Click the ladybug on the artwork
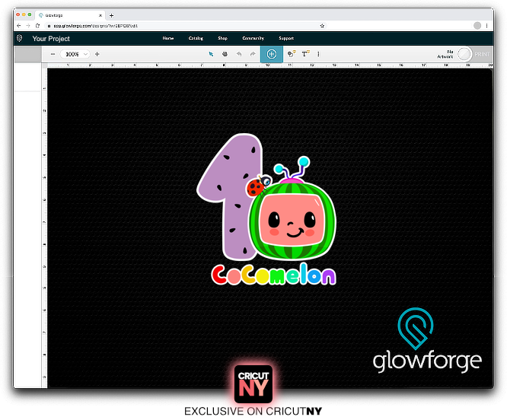 pyautogui.click(x=259, y=186)
